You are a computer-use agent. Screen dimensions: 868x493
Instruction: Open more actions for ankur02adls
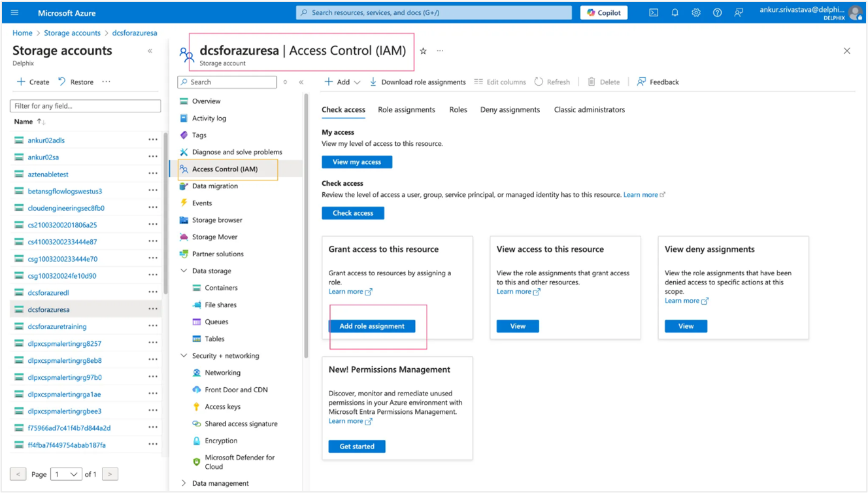152,140
